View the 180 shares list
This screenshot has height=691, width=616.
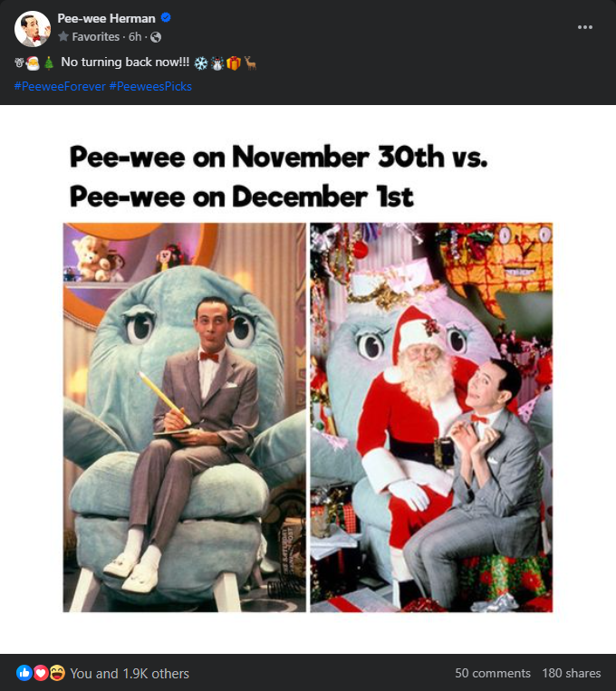click(572, 673)
